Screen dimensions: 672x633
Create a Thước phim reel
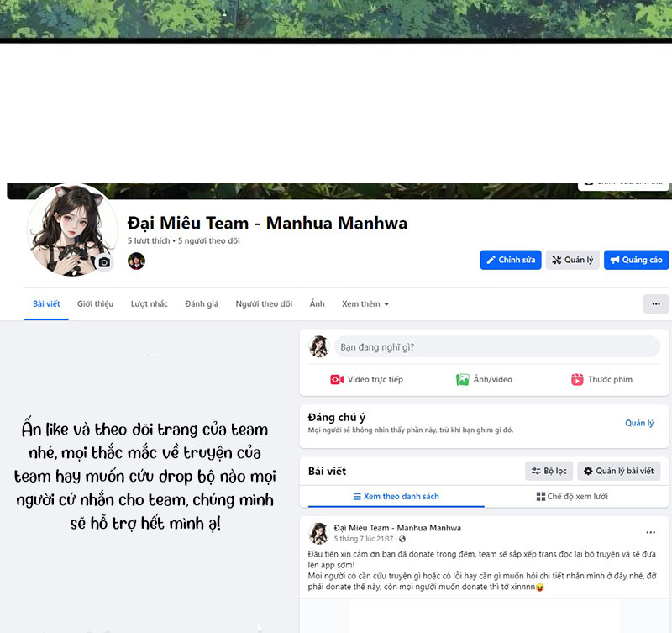point(601,379)
